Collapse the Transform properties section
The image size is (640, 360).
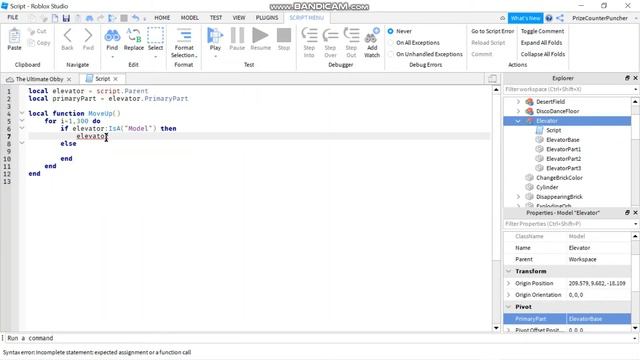pyautogui.click(x=509, y=271)
